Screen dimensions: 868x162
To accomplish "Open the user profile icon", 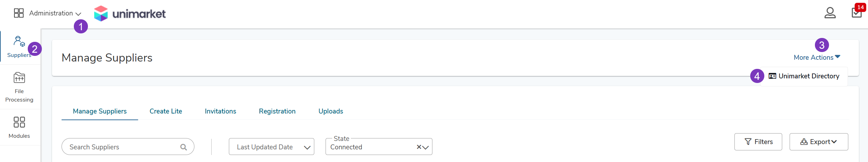I will 830,13.
